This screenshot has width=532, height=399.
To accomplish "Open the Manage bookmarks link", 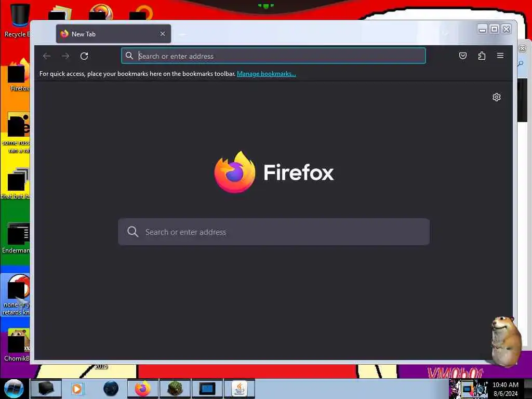I will 267,74.
